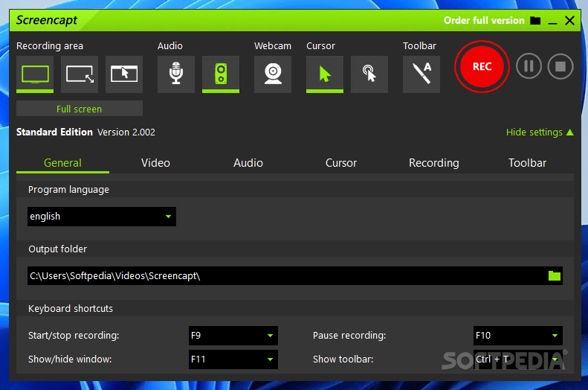This screenshot has height=390, width=588.
Task: Open the Toolbar settings tab
Action: tap(527, 163)
